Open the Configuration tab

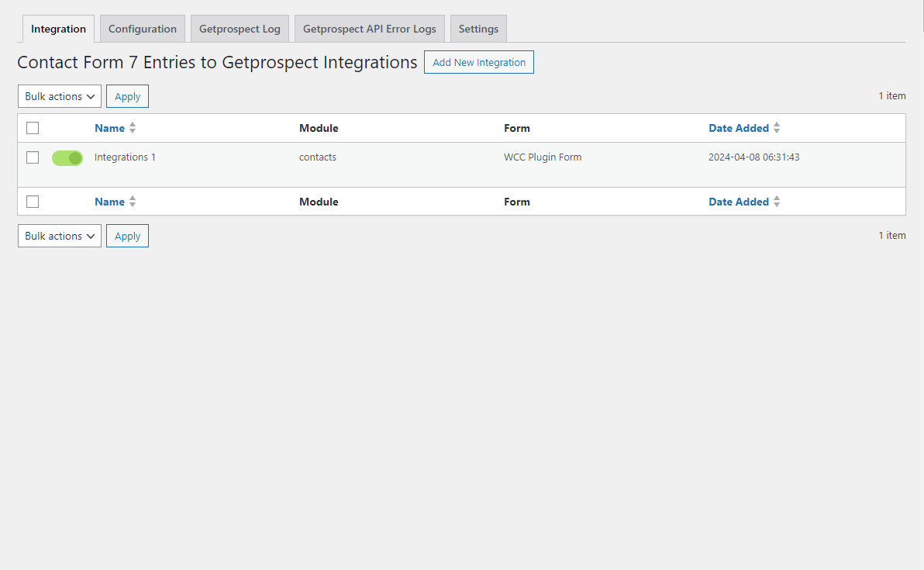point(143,29)
